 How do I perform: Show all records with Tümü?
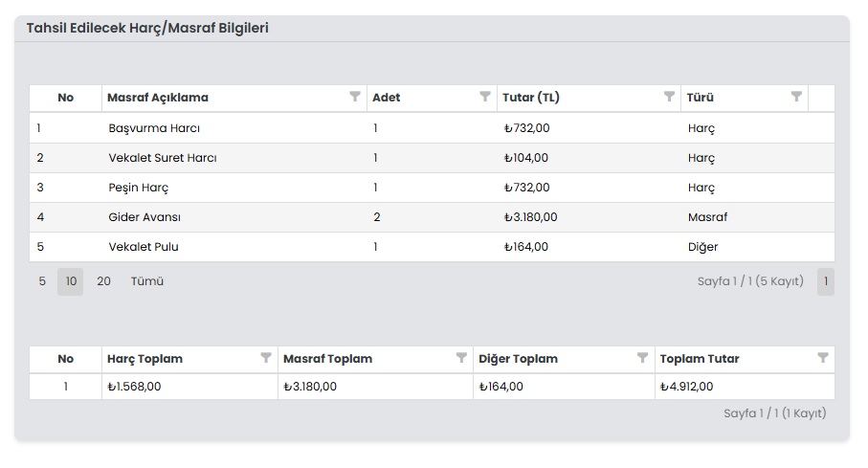(x=147, y=281)
